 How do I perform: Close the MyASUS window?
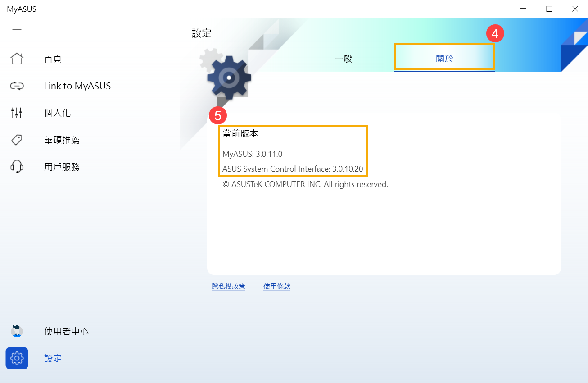[x=575, y=9]
